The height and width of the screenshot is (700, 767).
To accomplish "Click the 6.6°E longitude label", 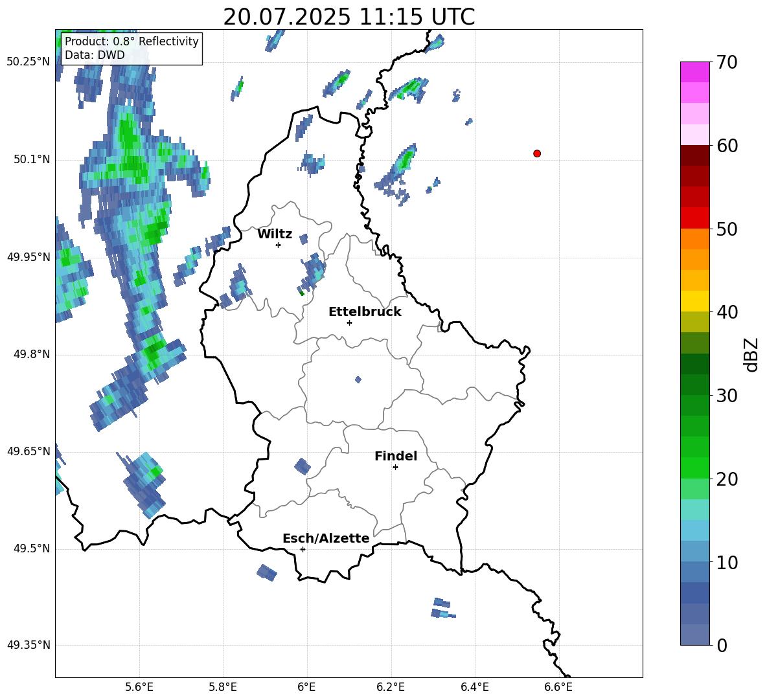I will [x=558, y=687].
